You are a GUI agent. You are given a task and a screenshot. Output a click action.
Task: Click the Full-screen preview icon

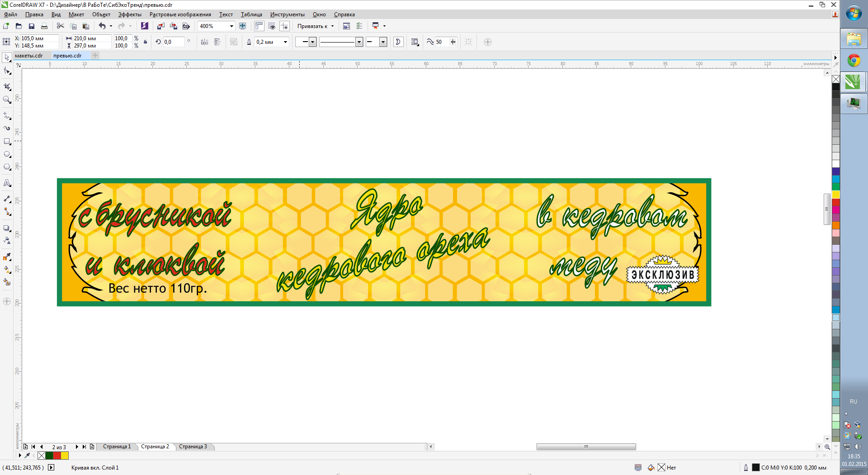click(243, 26)
